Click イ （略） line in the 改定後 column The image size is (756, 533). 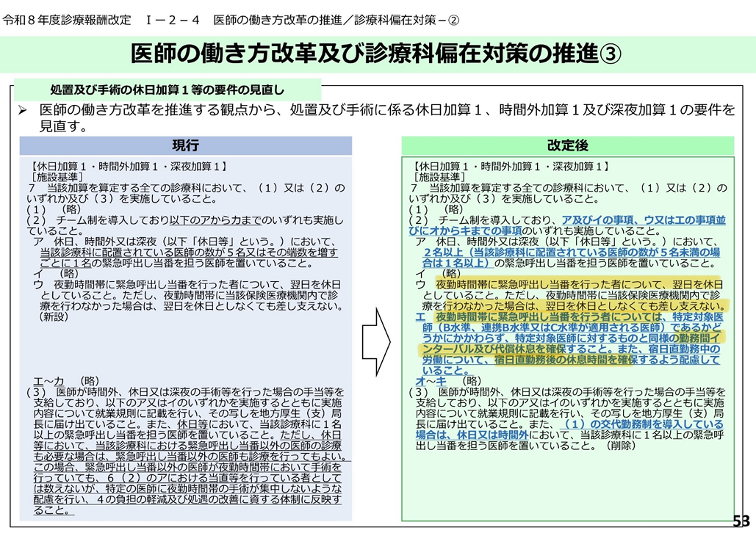(439, 274)
